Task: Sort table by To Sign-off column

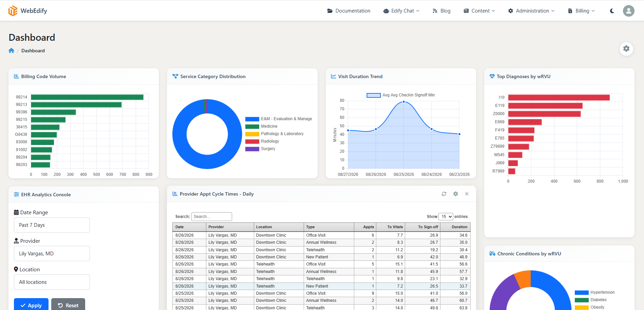Action: (x=423, y=227)
